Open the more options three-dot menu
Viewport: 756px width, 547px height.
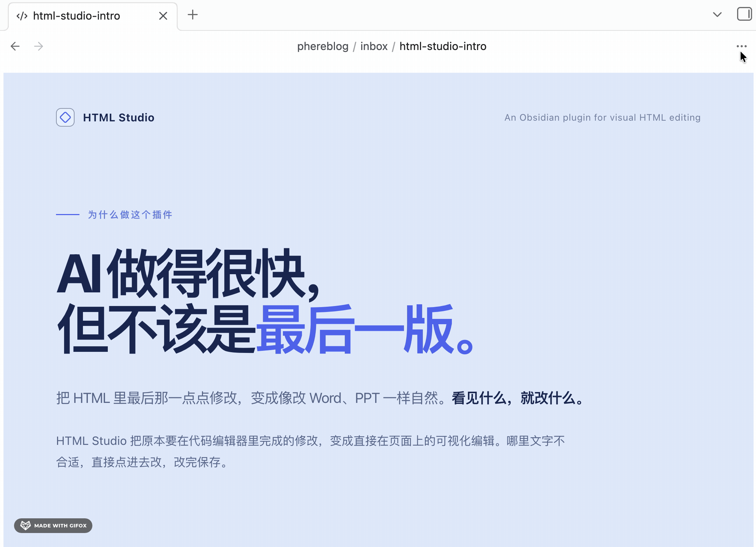click(x=741, y=46)
